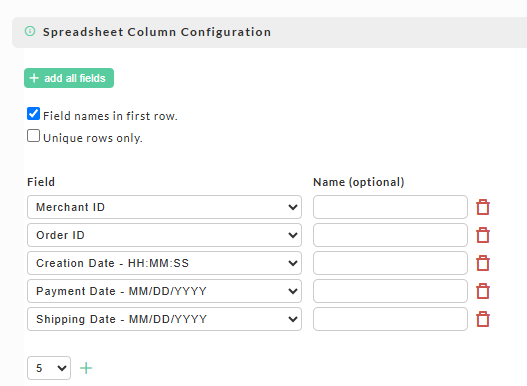
Task: Open the Merchant ID field dropdown
Action: (164, 207)
